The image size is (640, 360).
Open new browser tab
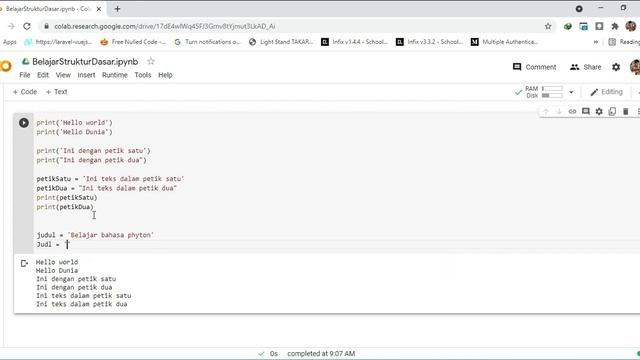click(x=117, y=9)
